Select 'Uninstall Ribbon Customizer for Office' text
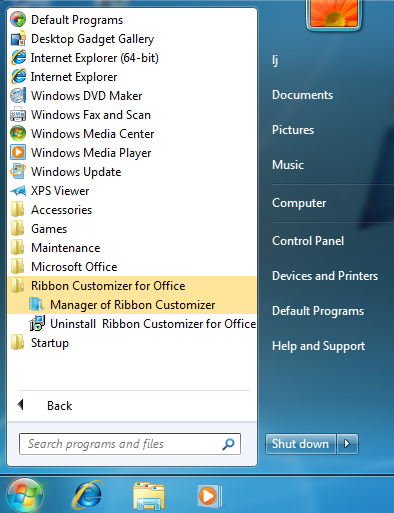394x513 pixels. pyautogui.click(x=153, y=324)
